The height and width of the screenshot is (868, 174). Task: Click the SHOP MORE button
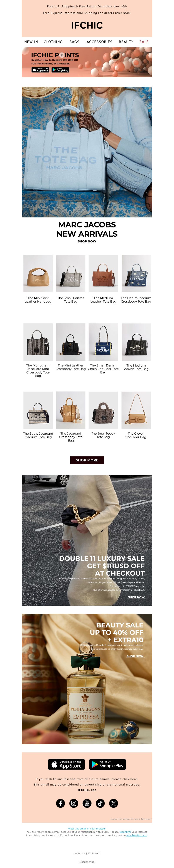87,460
